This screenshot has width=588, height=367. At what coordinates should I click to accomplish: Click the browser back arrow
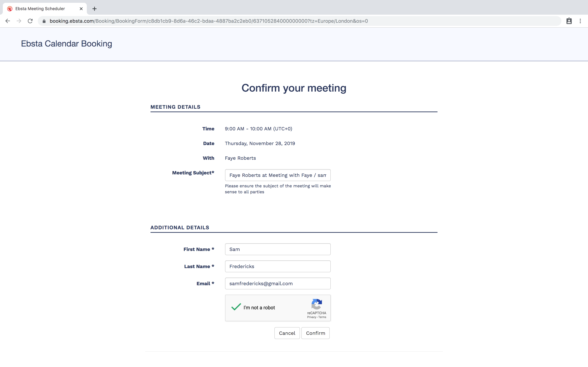click(x=8, y=21)
